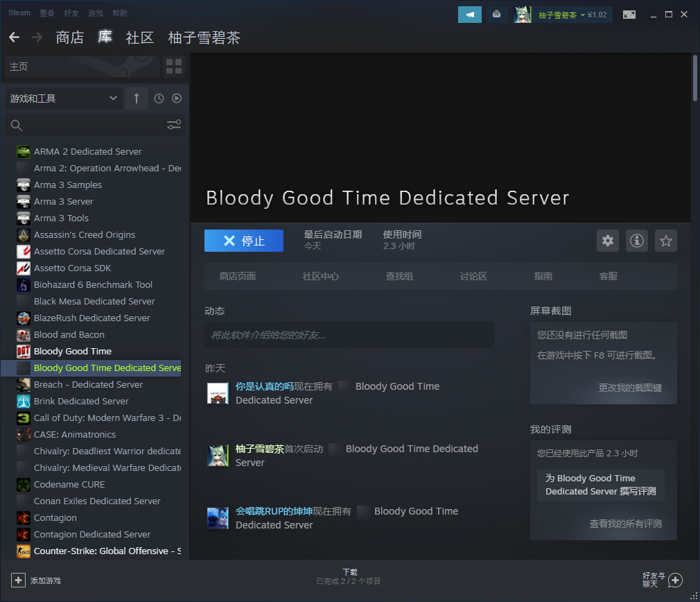Image resolution: width=700 pixels, height=602 pixels.
Task: Open advanced search filters next to search box
Action: [173, 124]
